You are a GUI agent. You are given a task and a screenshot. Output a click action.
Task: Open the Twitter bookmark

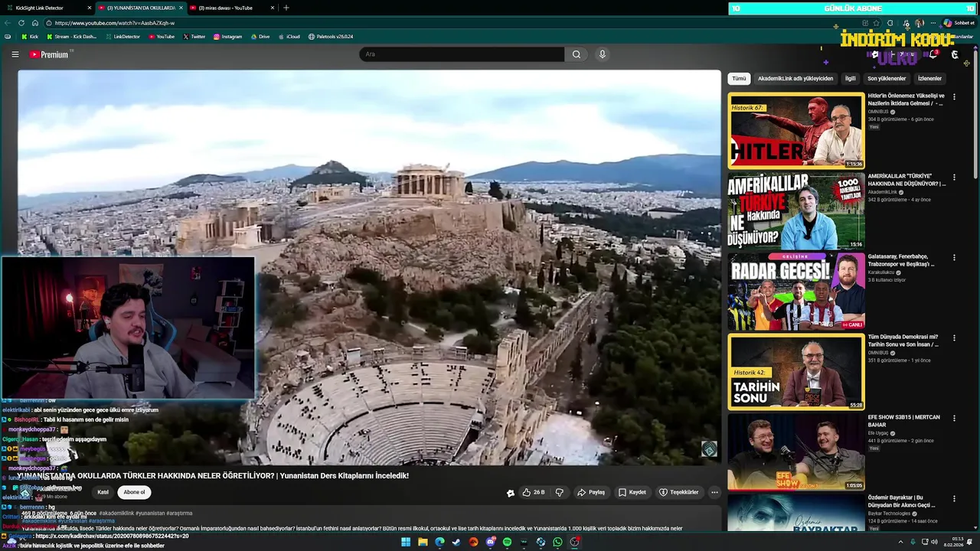click(194, 37)
